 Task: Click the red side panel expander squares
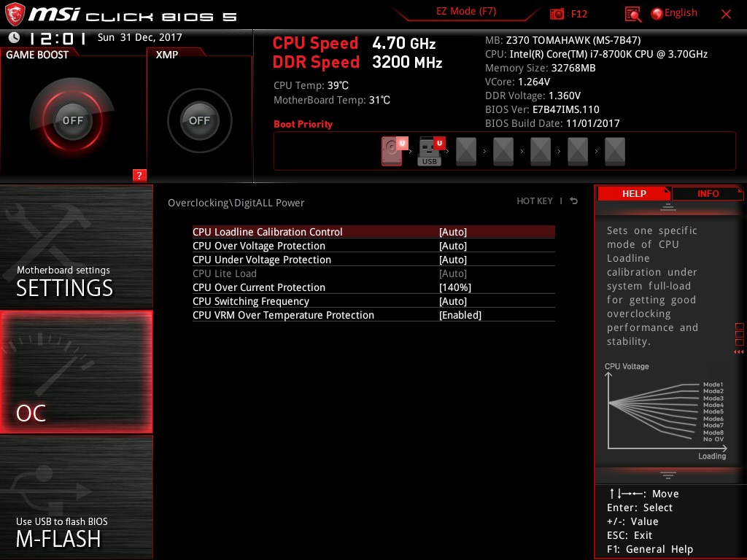pyautogui.click(x=739, y=338)
